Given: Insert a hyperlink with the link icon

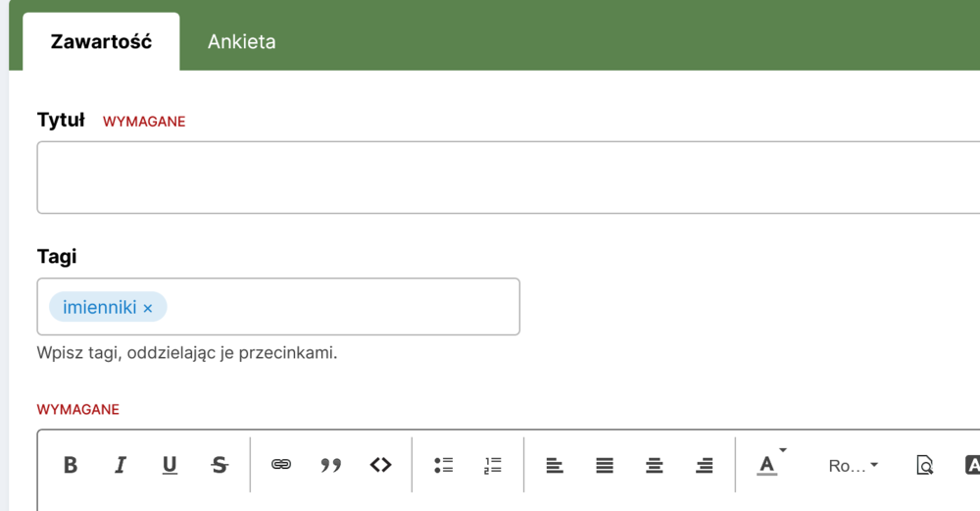Looking at the screenshot, I should [281, 465].
